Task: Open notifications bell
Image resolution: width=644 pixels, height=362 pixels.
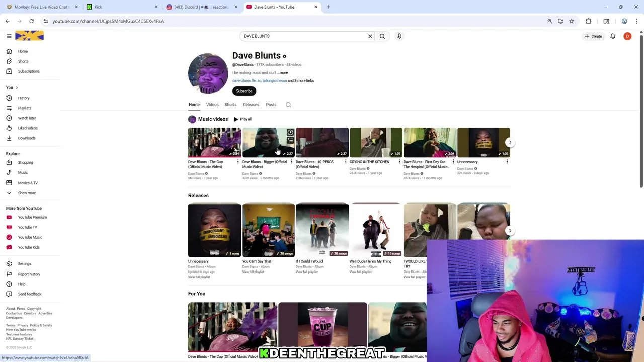Action: click(613, 36)
